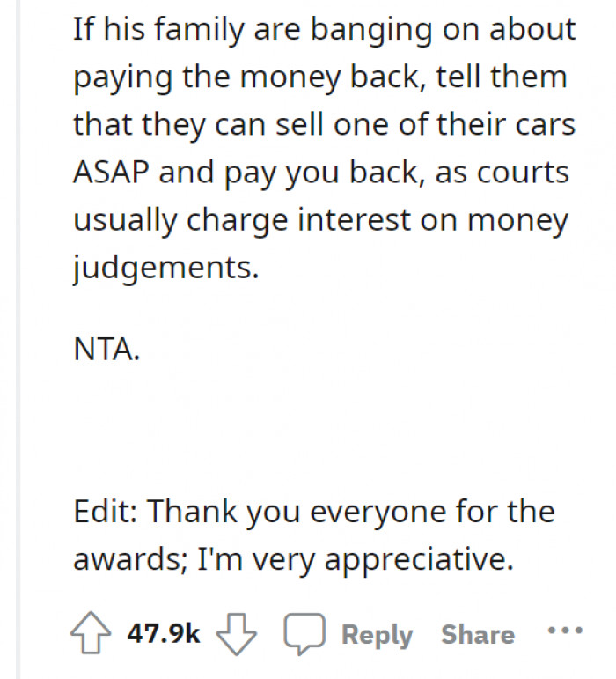Click the word 'judgements.' in the comment
Screen dimensions: 616x679
pyautogui.click(x=165, y=267)
